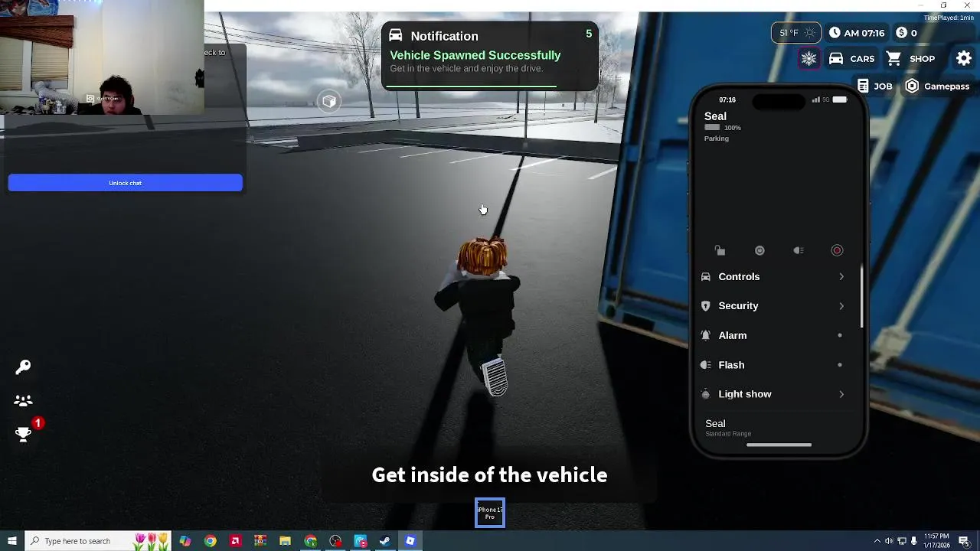The width and height of the screenshot is (980, 551).
Task: Open the CARS menu
Action: (851, 59)
